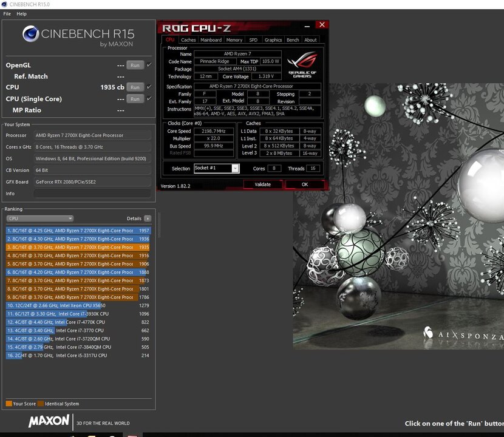Select ranking entry 9 scoring 1786
Viewport: 504px width, 437px height.
pyautogui.click(x=78, y=297)
